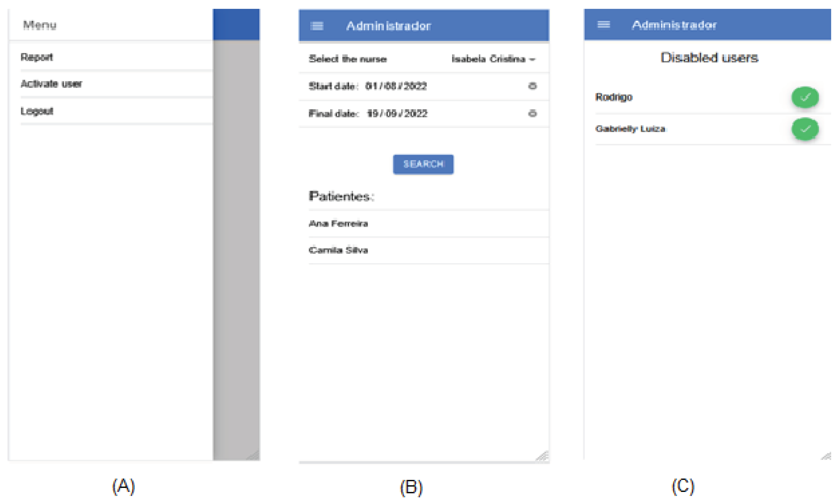Select patient Camila Silva

pyautogui.click(x=338, y=250)
